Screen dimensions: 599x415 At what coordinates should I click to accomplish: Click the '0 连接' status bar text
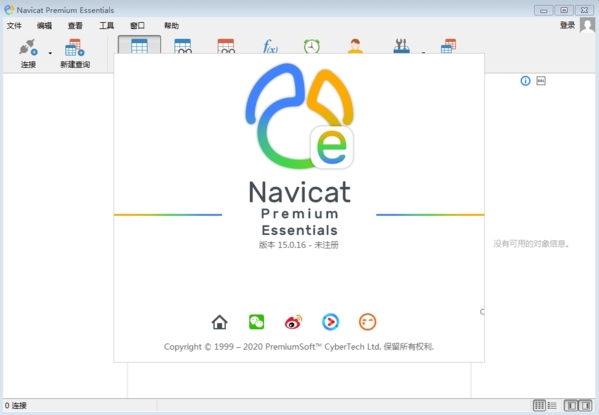16,405
